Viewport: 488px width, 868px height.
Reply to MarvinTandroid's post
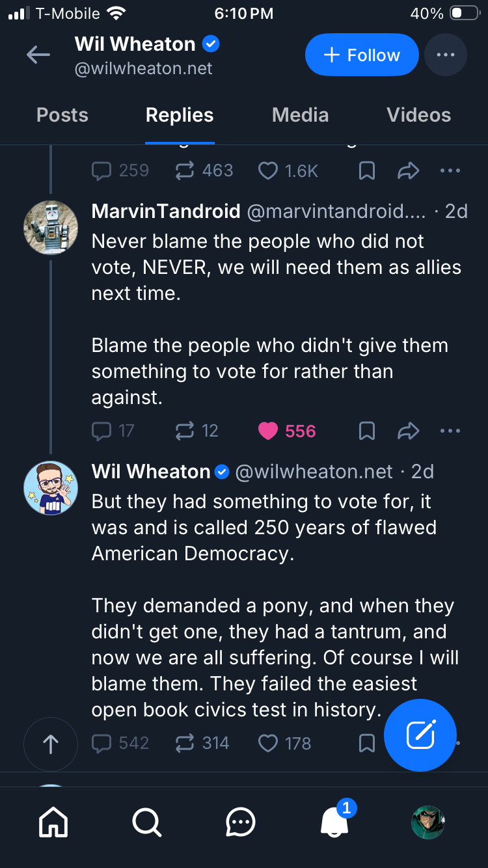(102, 431)
